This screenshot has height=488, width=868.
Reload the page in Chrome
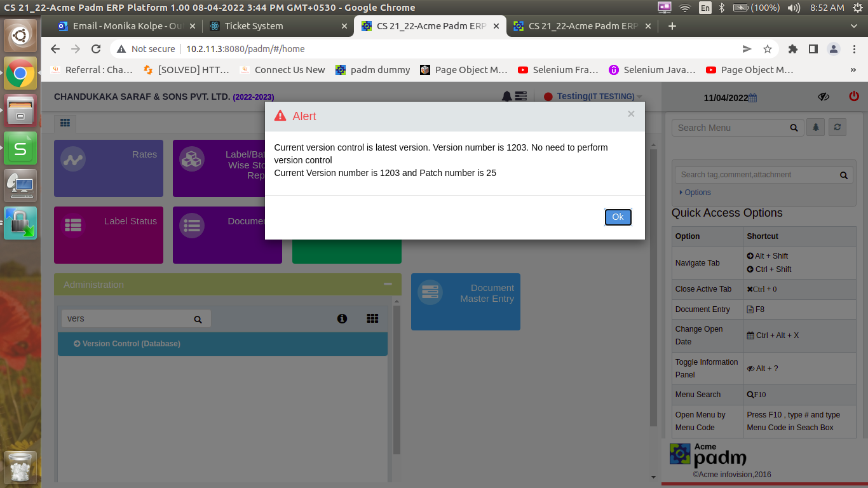[96, 49]
